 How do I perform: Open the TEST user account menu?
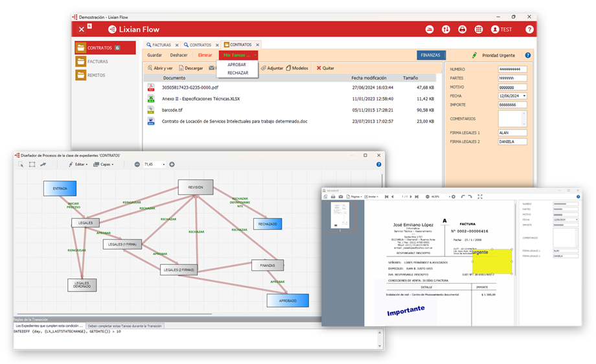501,29
